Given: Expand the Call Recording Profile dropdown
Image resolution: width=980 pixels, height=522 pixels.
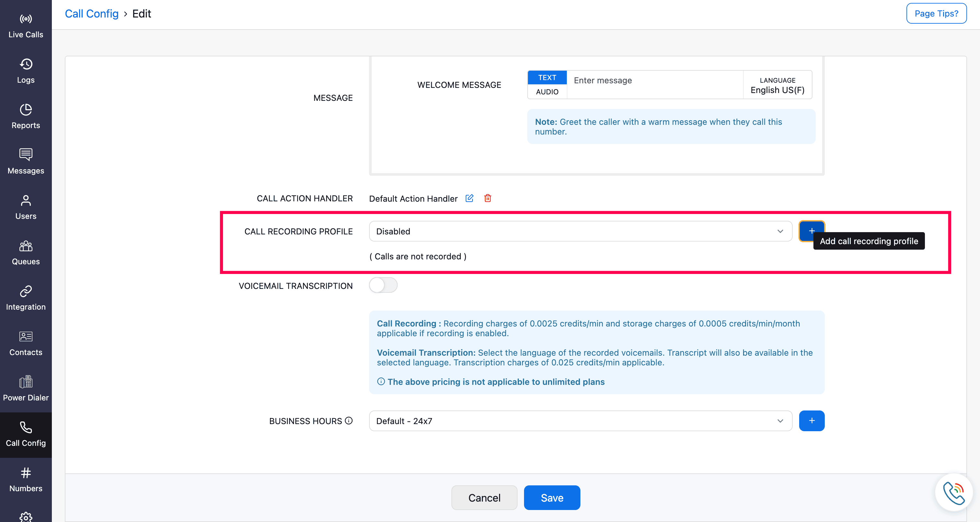Looking at the screenshot, I should click(x=580, y=231).
